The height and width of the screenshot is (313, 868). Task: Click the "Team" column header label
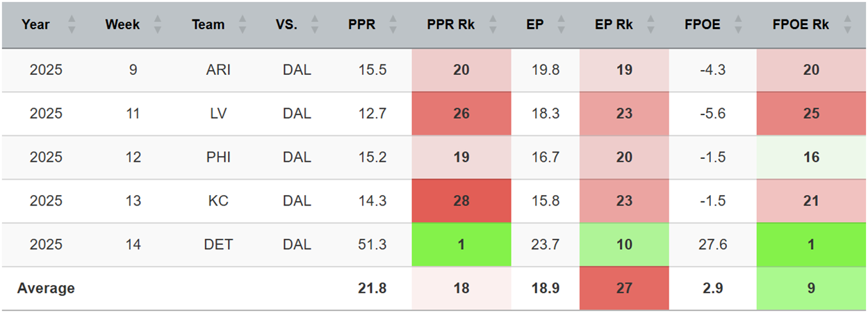pyautogui.click(x=208, y=25)
